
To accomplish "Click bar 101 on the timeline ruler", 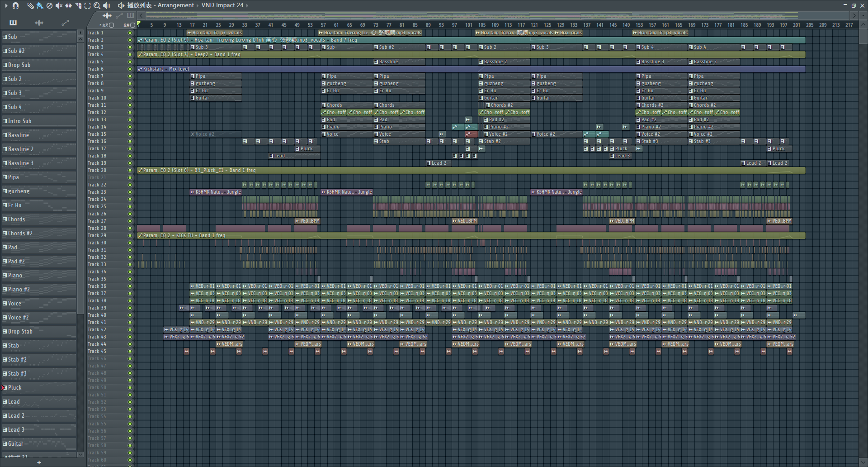I will point(468,25).
